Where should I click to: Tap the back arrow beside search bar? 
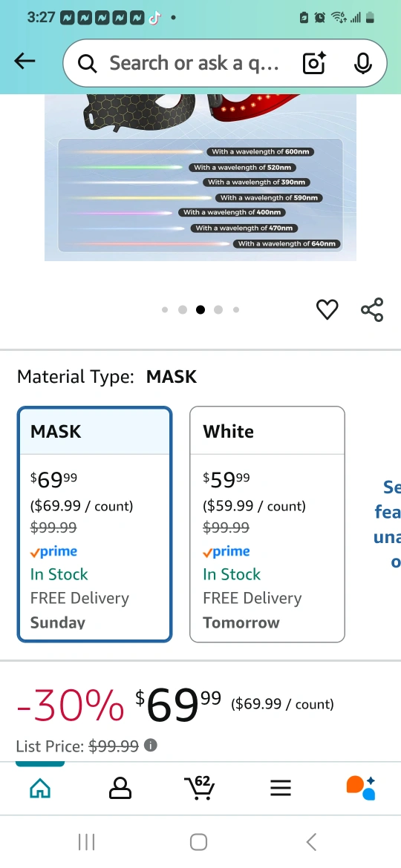coord(25,62)
